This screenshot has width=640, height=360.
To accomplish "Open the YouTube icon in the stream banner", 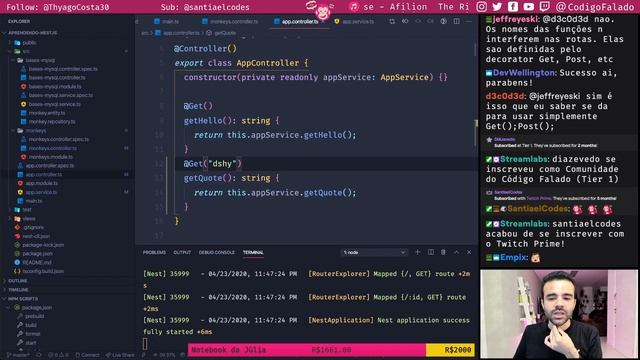I will point(529,7).
